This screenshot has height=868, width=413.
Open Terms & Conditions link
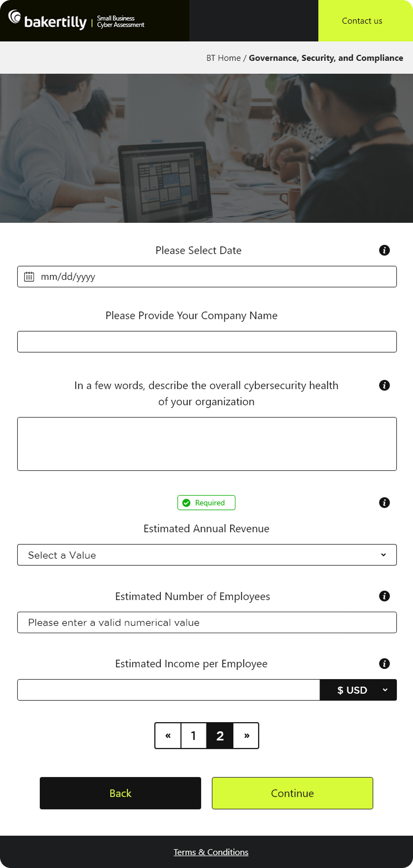click(x=211, y=852)
